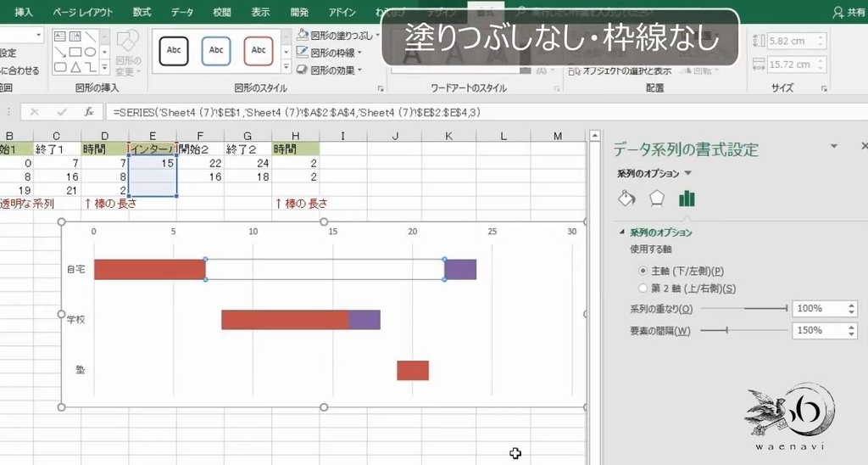The width and height of the screenshot is (868, 465).
Task: Open the 数式 ribbon tab
Action: tap(142, 12)
